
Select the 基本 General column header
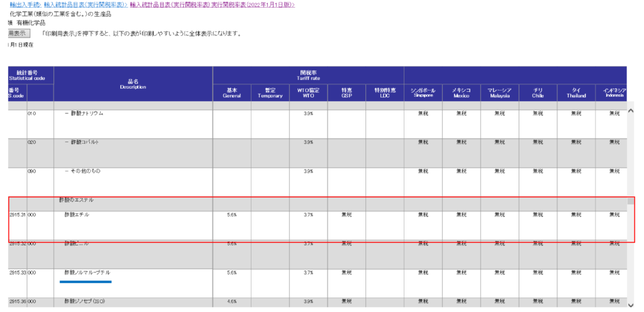click(x=231, y=92)
